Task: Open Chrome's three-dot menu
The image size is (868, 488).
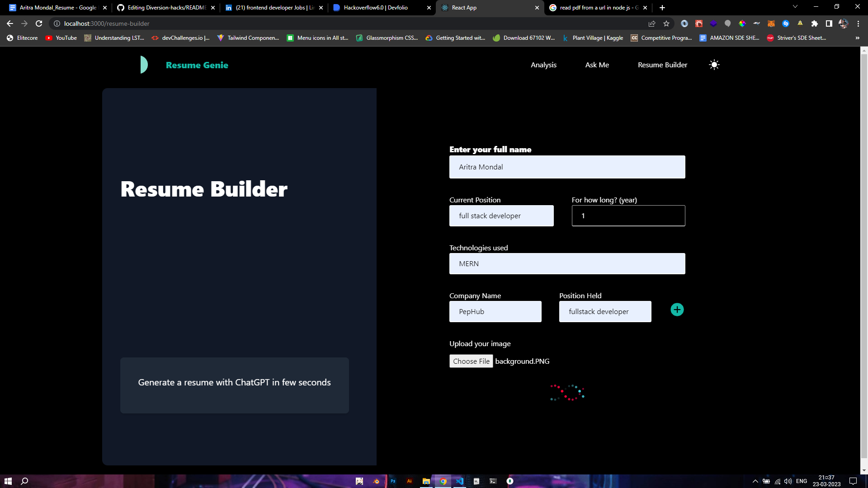Action: click(x=859, y=23)
